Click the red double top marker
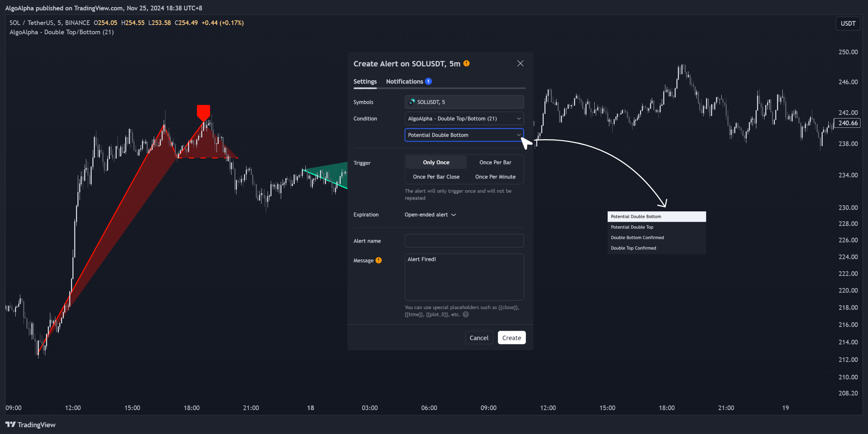Viewport: 868px width, 434px height. tap(203, 113)
